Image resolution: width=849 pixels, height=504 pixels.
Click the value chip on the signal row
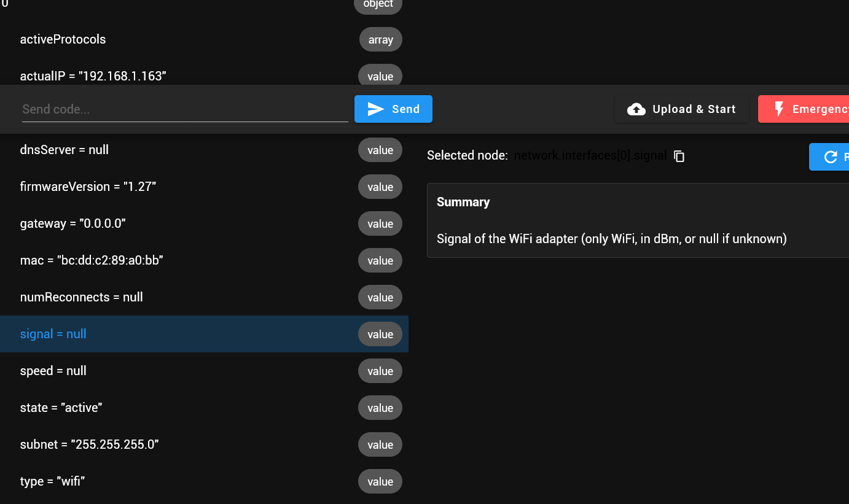pyautogui.click(x=380, y=334)
